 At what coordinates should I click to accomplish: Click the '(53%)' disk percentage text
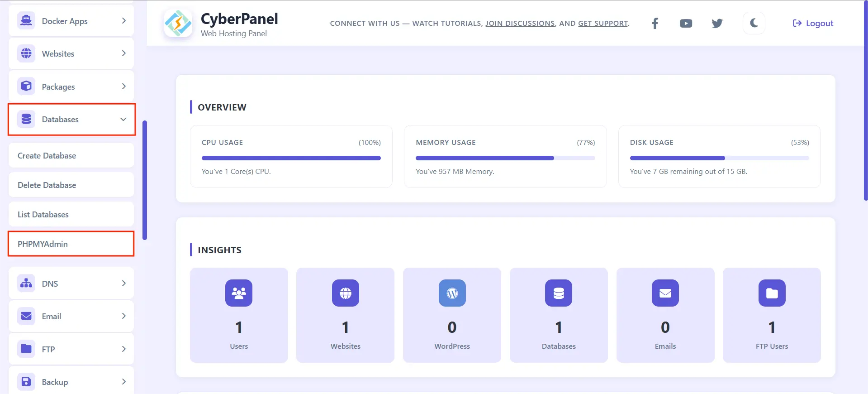coord(800,142)
